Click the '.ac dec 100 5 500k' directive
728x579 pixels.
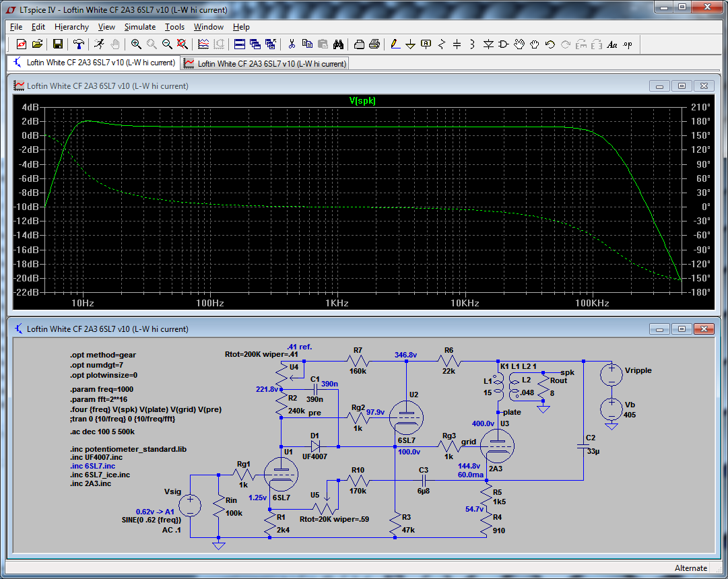(x=102, y=432)
